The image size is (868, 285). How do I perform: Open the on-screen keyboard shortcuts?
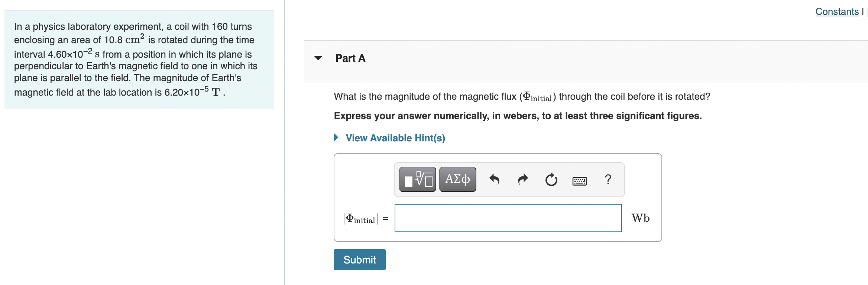[x=579, y=180]
